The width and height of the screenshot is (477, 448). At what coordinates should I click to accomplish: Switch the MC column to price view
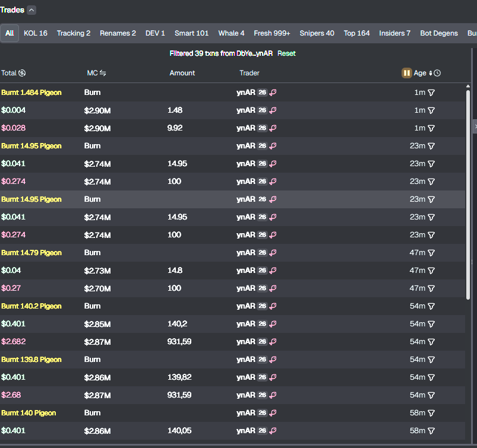click(x=103, y=73)
